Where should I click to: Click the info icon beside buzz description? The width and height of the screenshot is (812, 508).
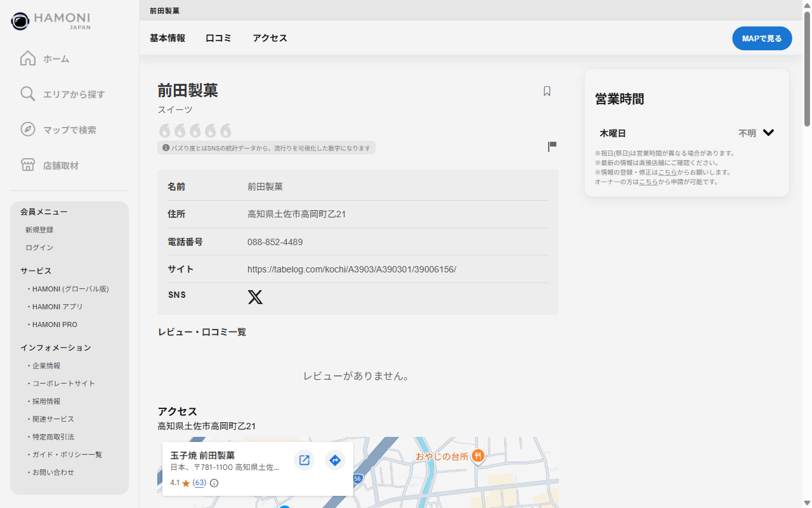coord(166,148)
